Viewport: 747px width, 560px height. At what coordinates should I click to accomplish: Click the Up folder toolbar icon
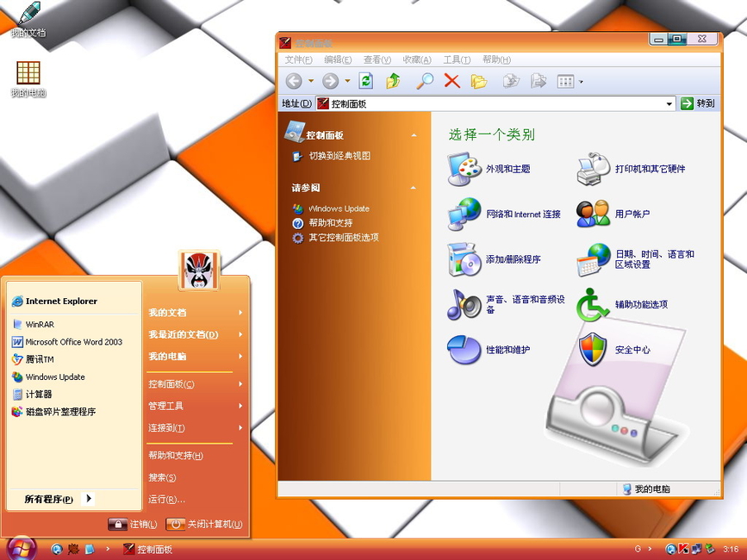(393, 81)
